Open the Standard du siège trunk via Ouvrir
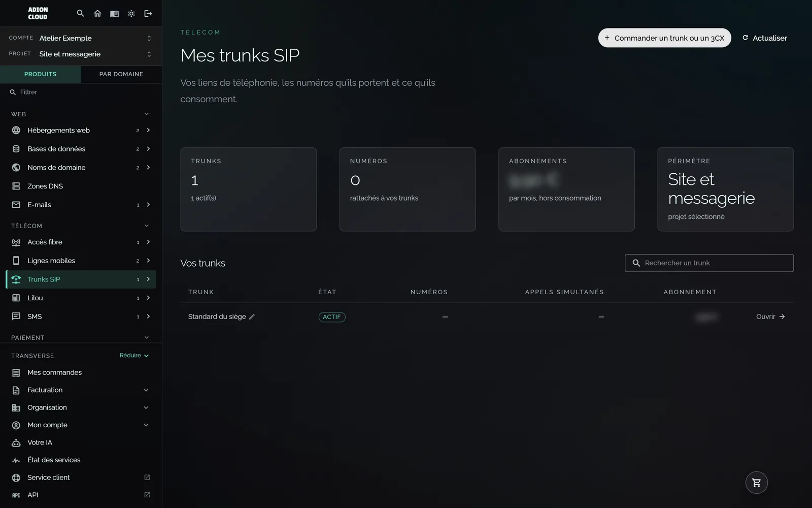Viewport: 812px width, 508px height. click(x=770, y=316)
